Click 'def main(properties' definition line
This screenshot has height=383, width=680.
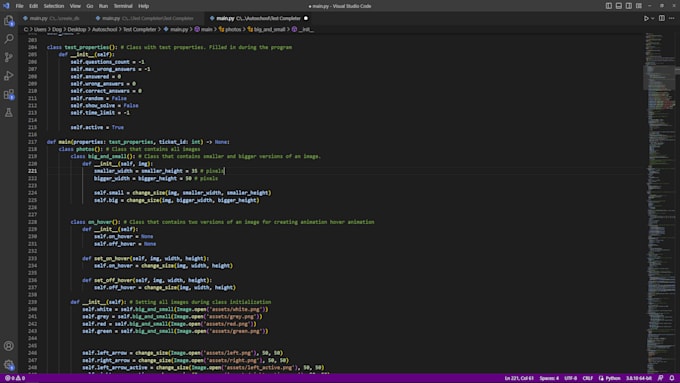click(x=138, y=142)
